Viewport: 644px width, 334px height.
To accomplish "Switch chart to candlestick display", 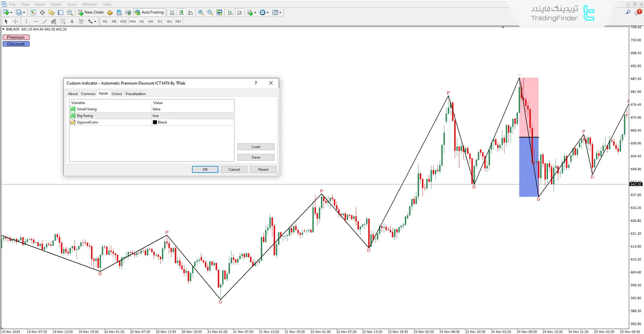I will (182, 12).
